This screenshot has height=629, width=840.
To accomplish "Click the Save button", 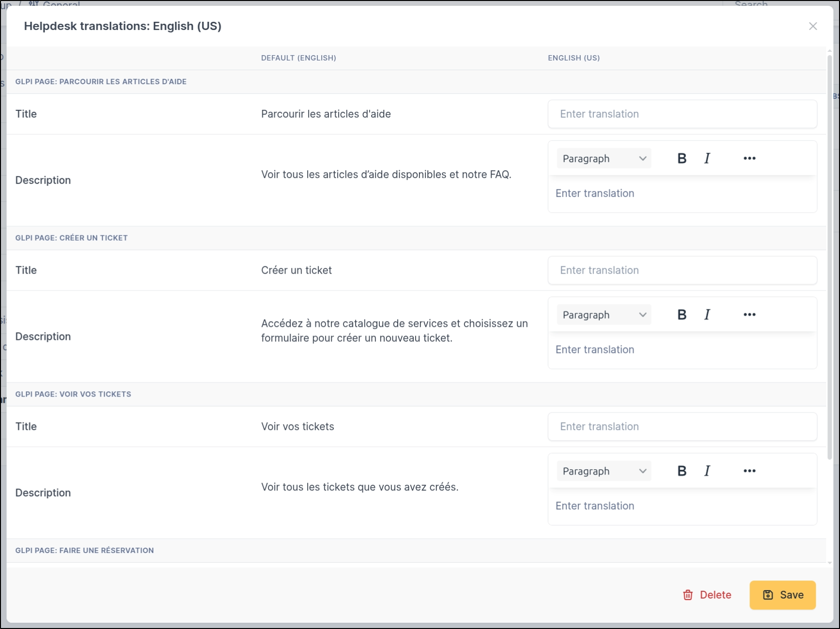I will 782,595.
